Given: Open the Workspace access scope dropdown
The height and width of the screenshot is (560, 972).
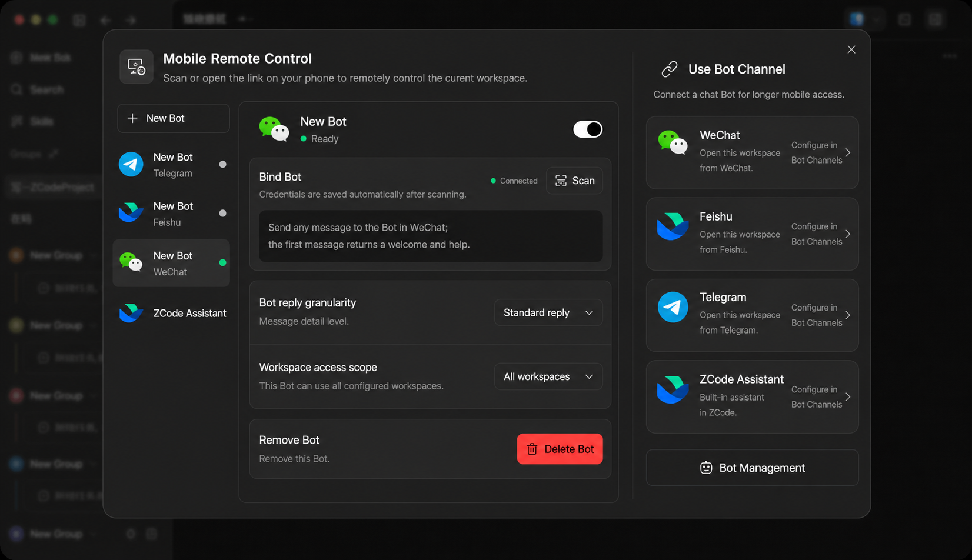Looking at the screenshot, I should (x=548, y=376).
